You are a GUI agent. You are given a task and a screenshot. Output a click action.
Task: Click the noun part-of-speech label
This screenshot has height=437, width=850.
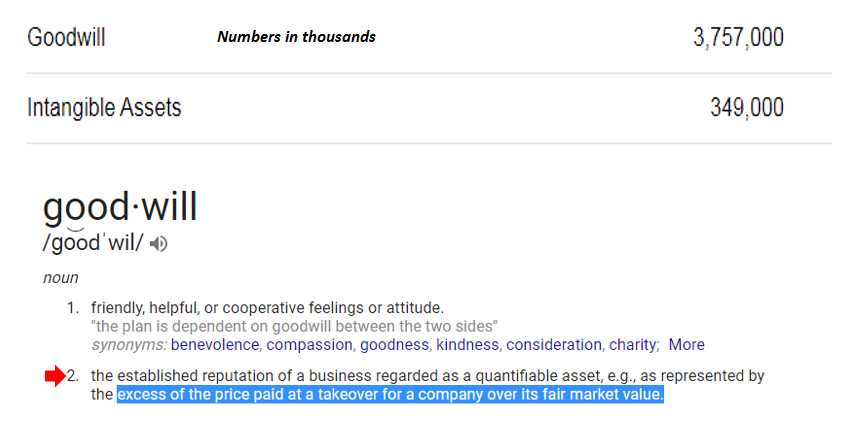[60, 278]
